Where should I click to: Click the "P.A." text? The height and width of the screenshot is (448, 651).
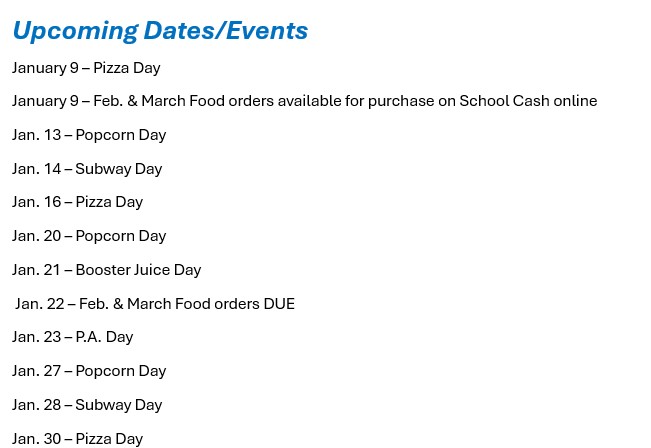tap(88, 337)
